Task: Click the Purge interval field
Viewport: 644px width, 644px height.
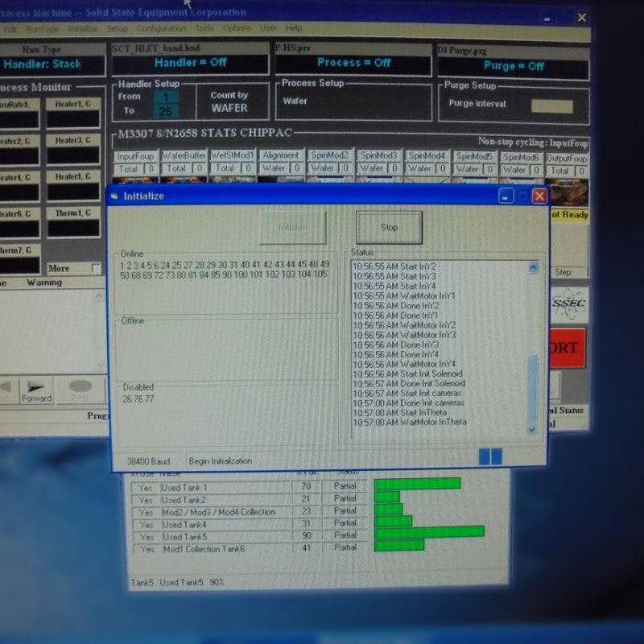Action: click(551, 106)
